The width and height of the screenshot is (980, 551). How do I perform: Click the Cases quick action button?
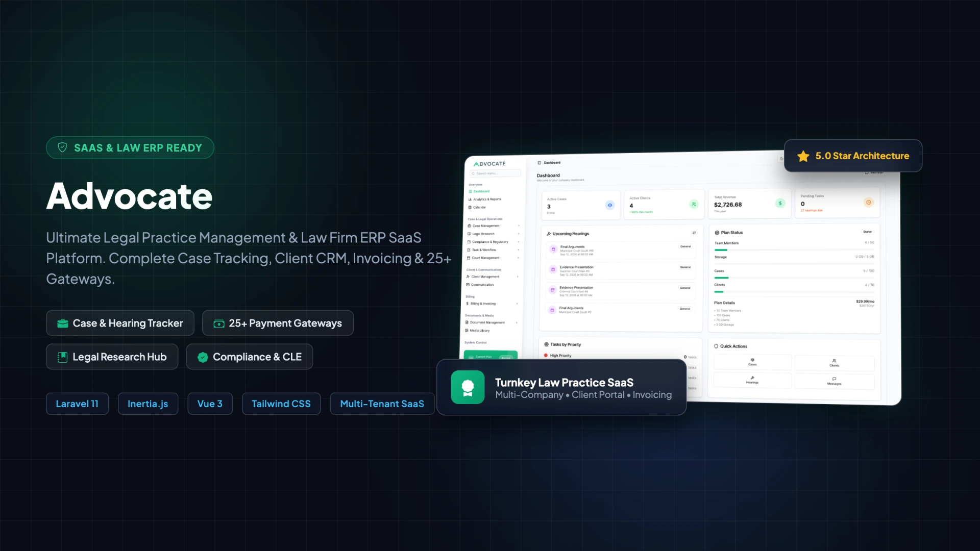[x=752, y=362]
